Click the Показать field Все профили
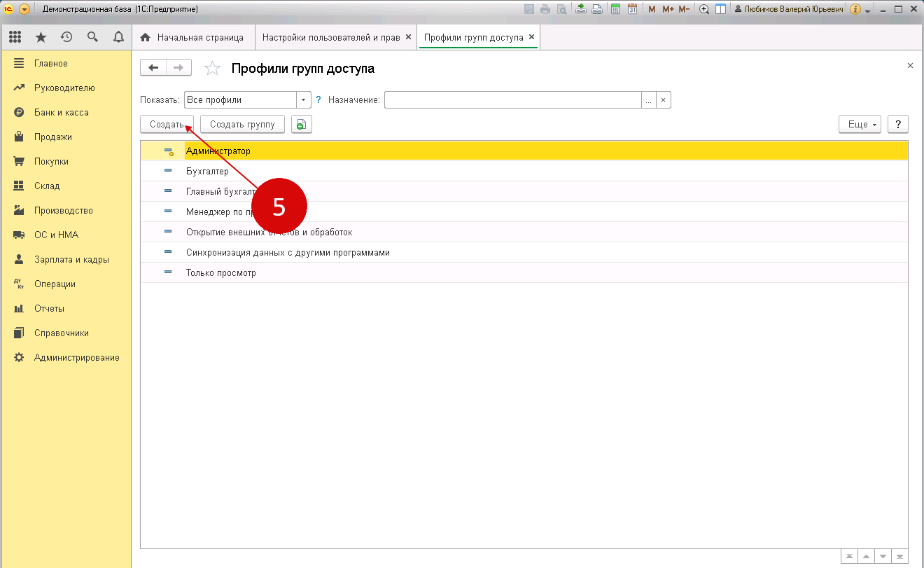The image size is (924, 568). (240, 100)
